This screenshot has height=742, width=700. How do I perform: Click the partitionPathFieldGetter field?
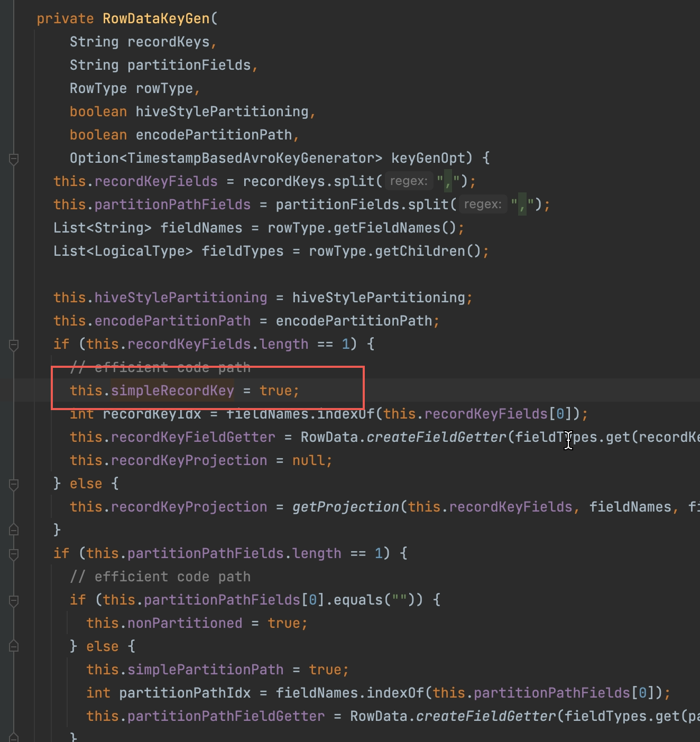pyautogui.click(x=226, y=716)
